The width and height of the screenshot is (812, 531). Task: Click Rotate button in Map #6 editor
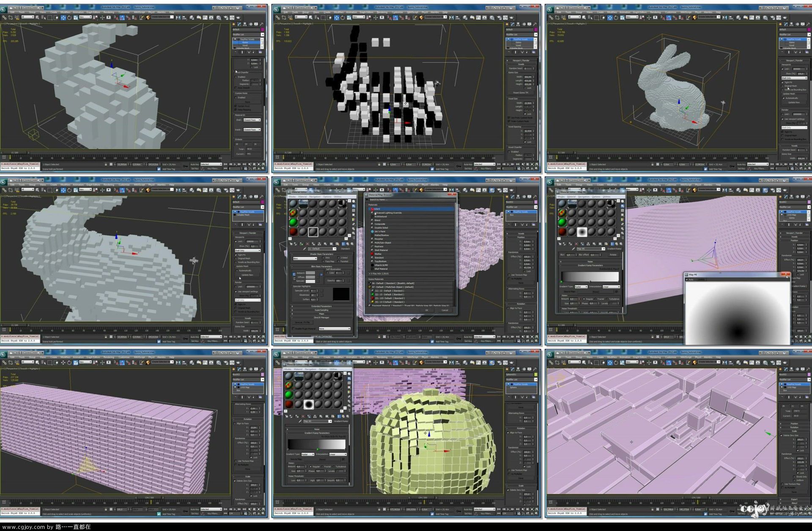coord(613,255)
